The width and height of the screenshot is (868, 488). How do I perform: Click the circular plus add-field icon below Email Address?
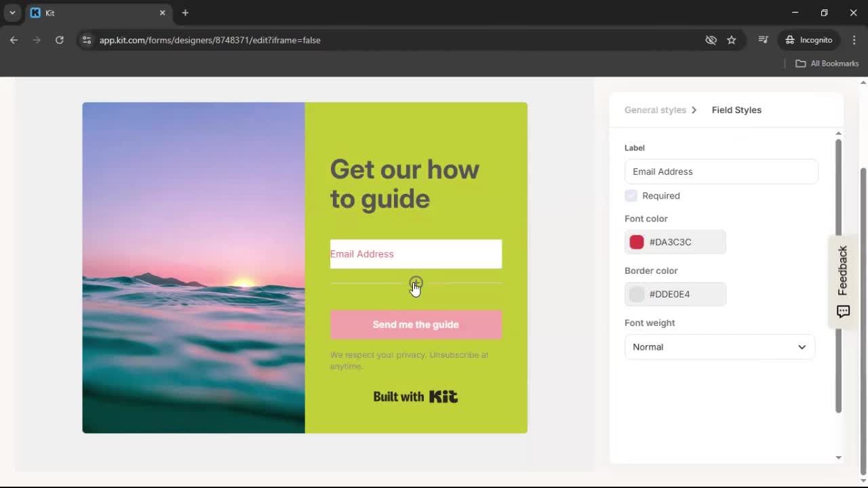point(416,283)
